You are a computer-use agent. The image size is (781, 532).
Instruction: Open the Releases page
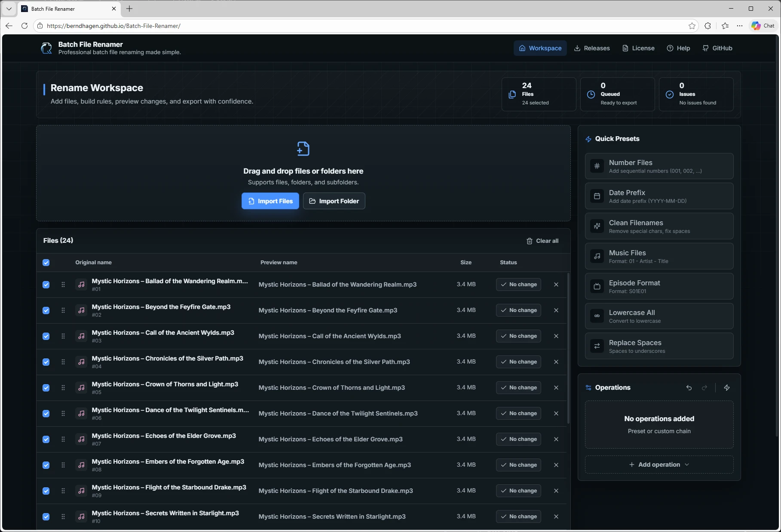click(592, 48)
